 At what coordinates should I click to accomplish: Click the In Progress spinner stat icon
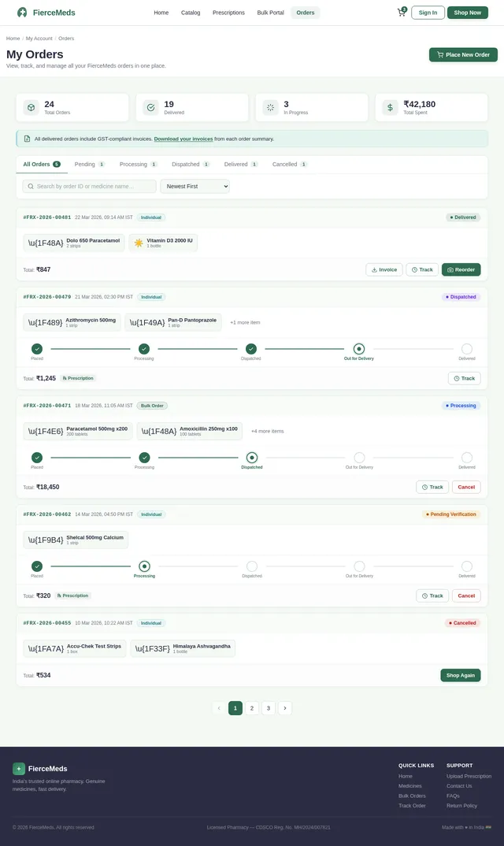coord(270,106)
